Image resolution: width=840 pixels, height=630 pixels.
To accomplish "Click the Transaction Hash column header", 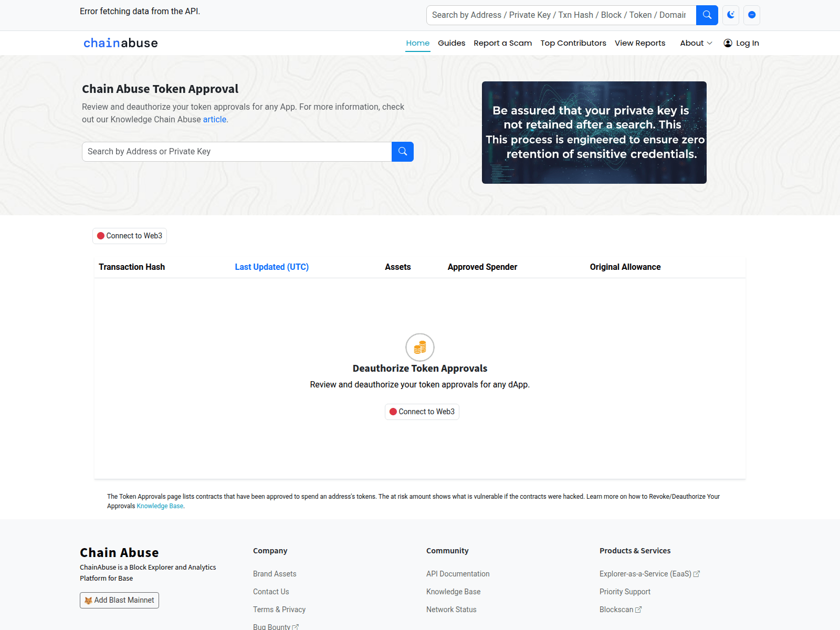I will pyautogui.click(x=132, y=267).
